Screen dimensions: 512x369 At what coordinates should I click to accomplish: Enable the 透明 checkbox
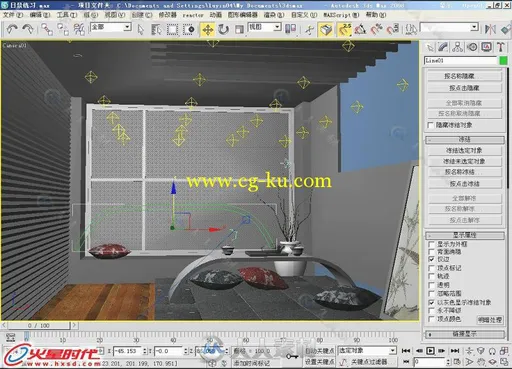click(x=431, y=285)
